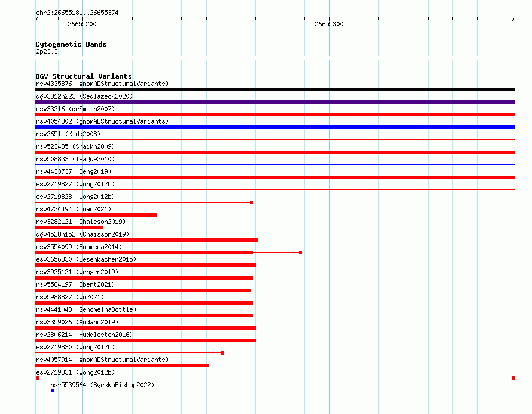This screenshot has height=414, width=532.
Task: Select the short red nsv3282121 bar
Action: pos(69,228)
